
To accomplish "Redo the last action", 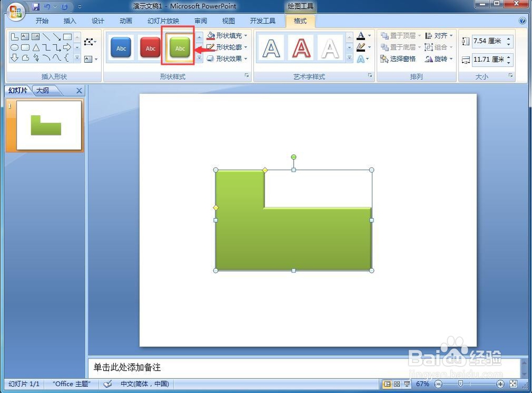I will tap(64, 6).
